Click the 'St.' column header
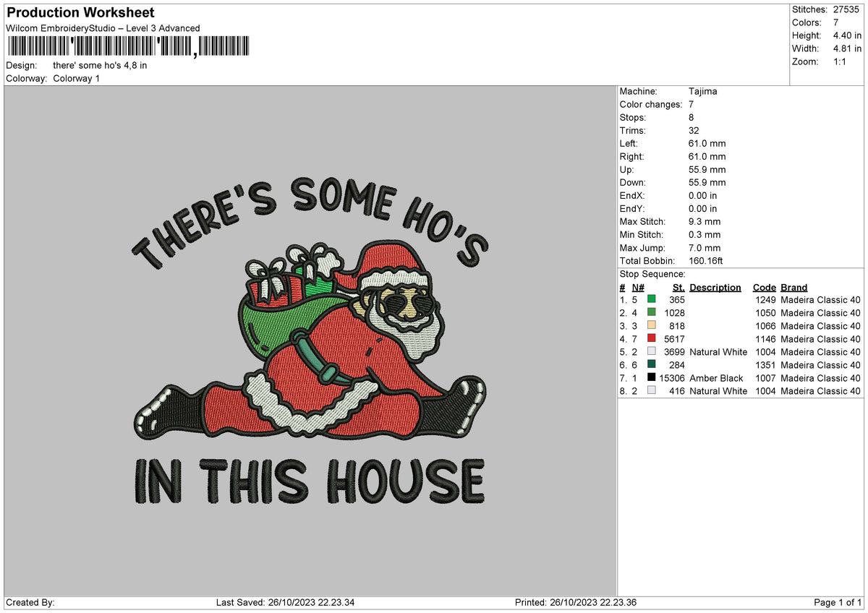The image size is (868, 613). [x=678, y=287]
